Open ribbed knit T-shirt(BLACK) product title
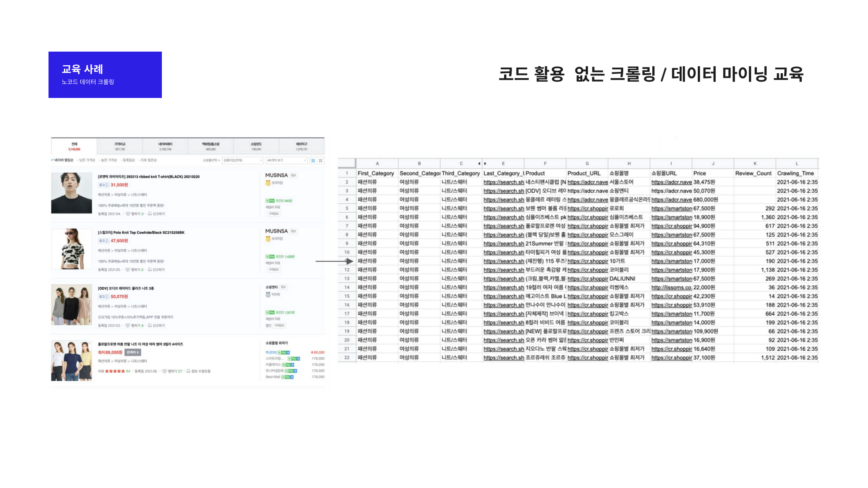This screenshot has width=868, height=488. click(149, 176)
